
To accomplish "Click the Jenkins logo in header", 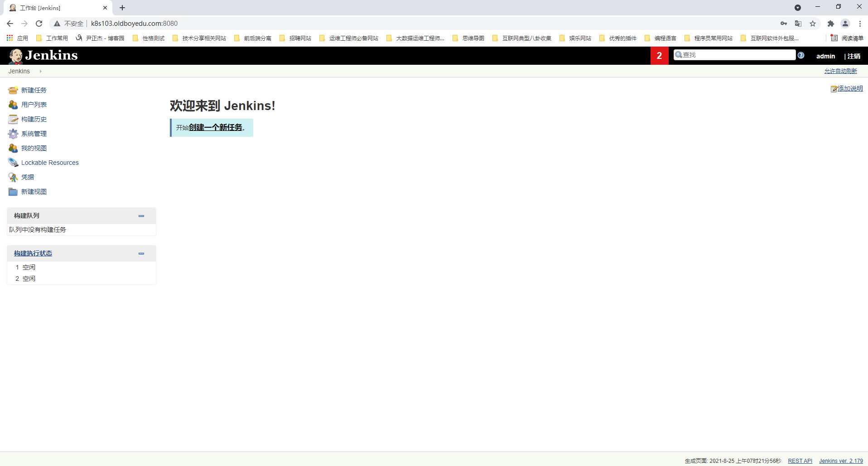I will click(43, 55).
